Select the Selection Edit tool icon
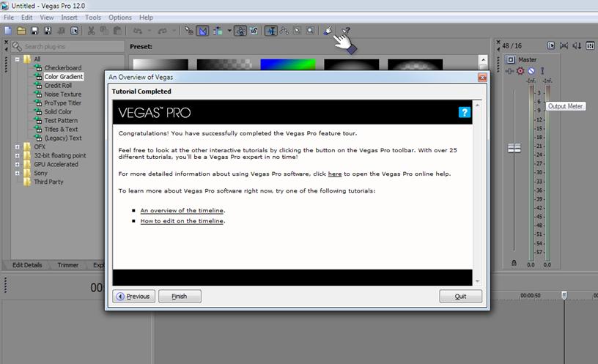The height and width of the screenshot is (364, 598). [297, 31]
